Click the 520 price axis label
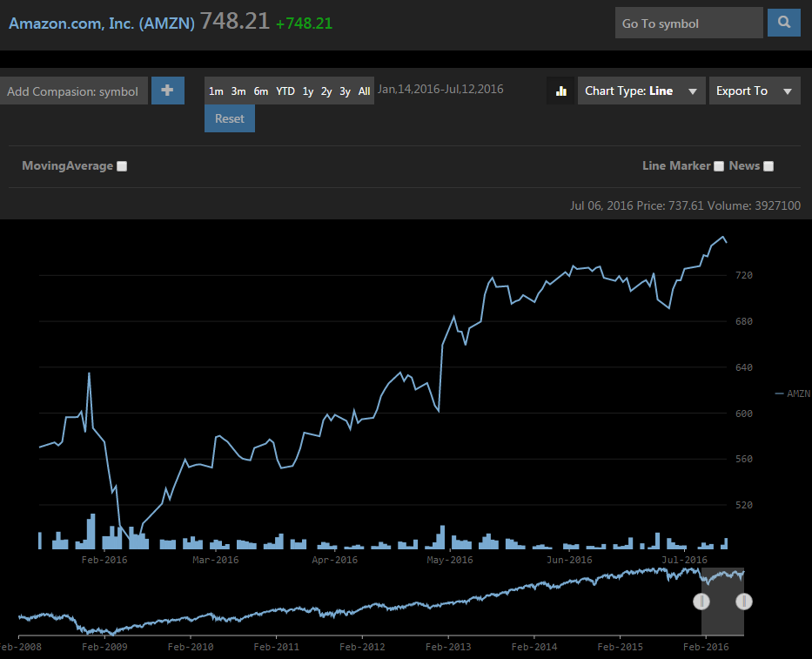The image size is (812, 659). click(744, 505)
